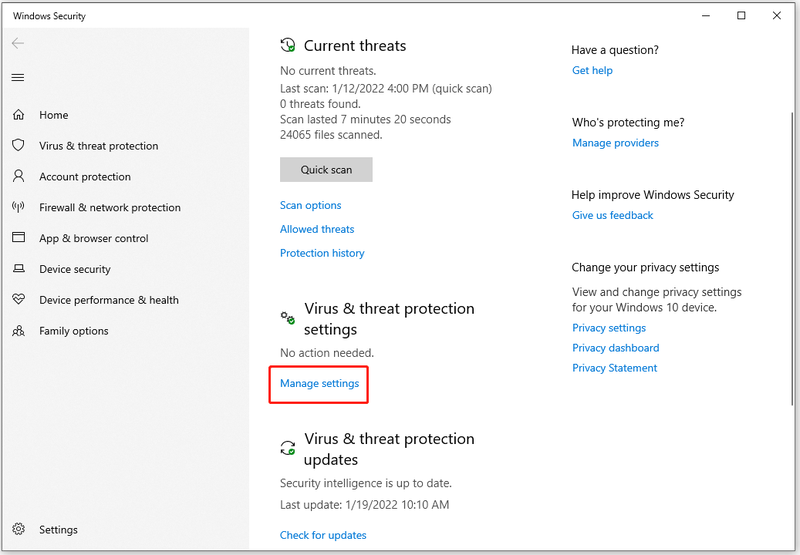Image resolution: width=800 pixels, height=555 pixels.
Task: View Protection history
Action: coord(322,253)
